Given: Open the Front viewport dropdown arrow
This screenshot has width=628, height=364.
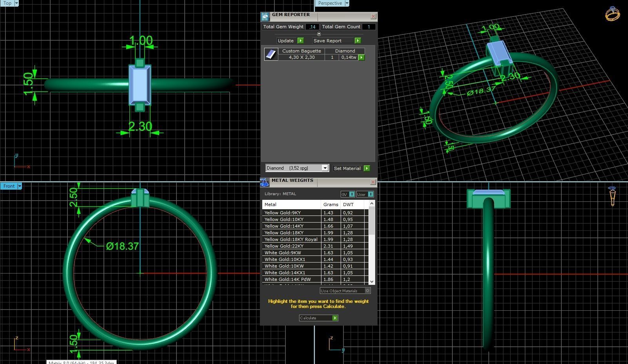Looking at the screenshot, I should [20, 186].
